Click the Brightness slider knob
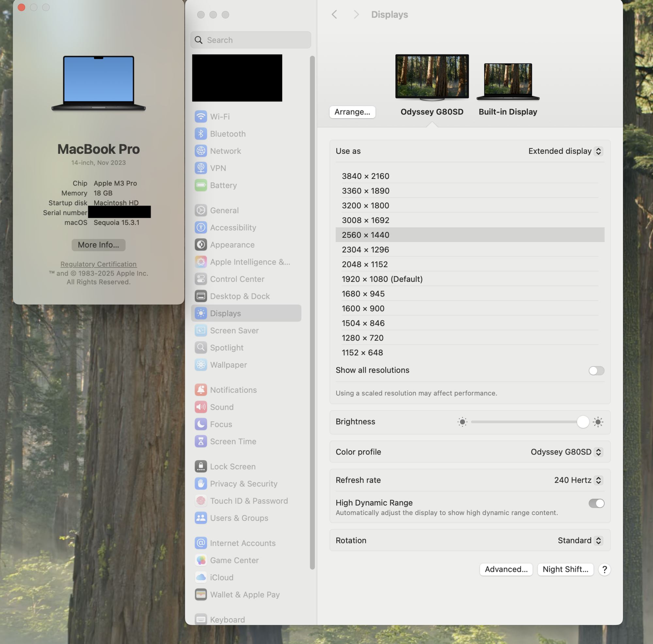653x644 pixels. pos(583,422)
